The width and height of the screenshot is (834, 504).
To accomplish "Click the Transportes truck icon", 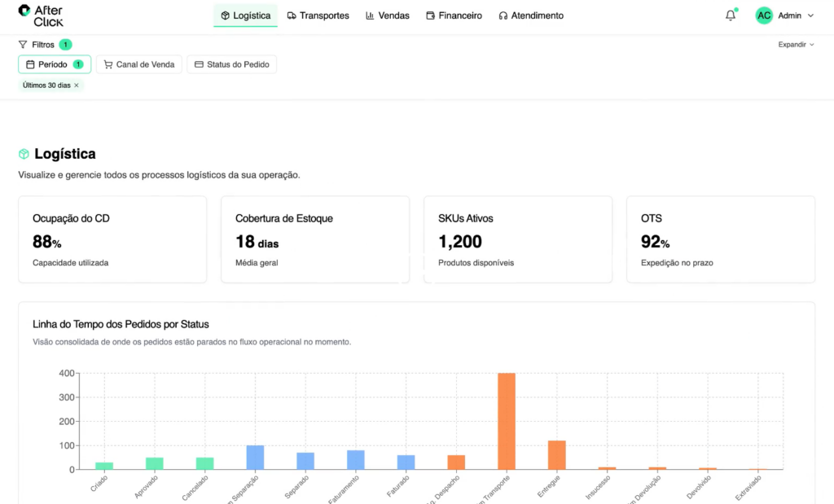I will tap(292, 16).
